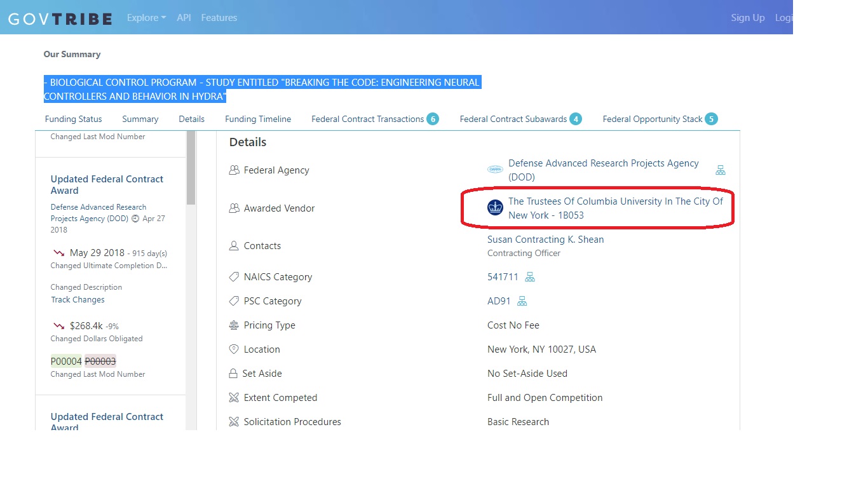
Task: Click the Full and Open Competition value
Action: coord(545,398)
